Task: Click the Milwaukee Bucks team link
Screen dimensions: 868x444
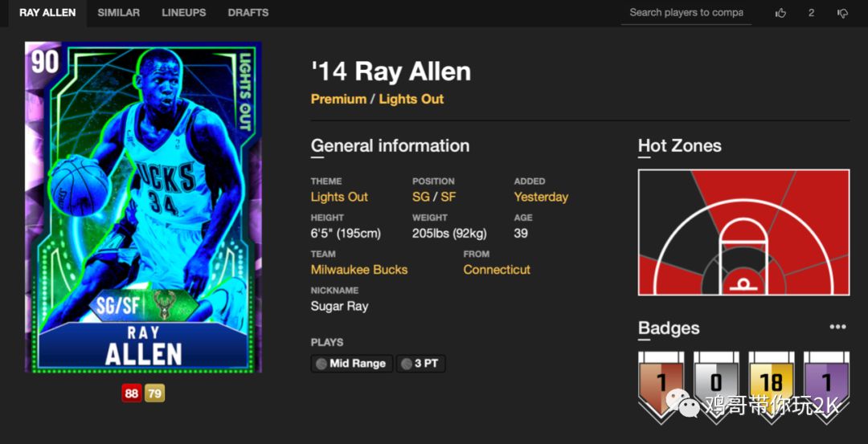Action: 359,270
